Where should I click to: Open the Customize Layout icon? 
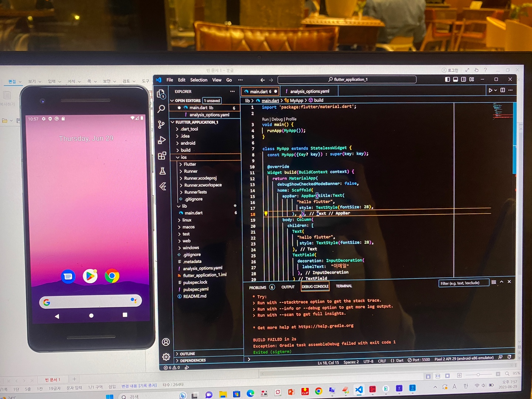pos(472,79)
